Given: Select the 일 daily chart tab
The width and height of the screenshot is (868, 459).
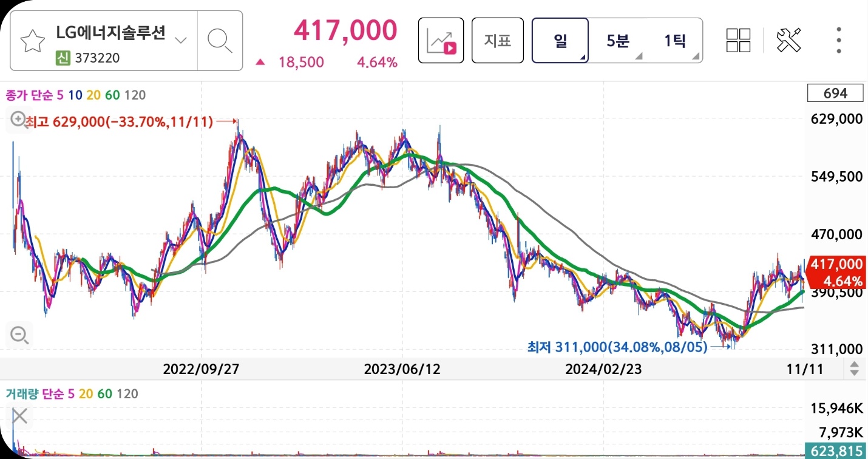Looking at the screenshot, I should click(560, 41).
